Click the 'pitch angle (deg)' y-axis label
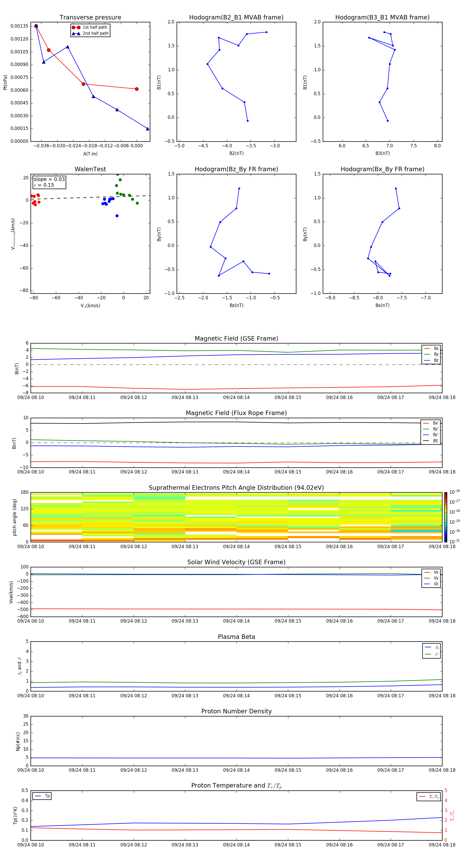Image resolution: width=473 pixels, height=868 pixels. point(14,517)
